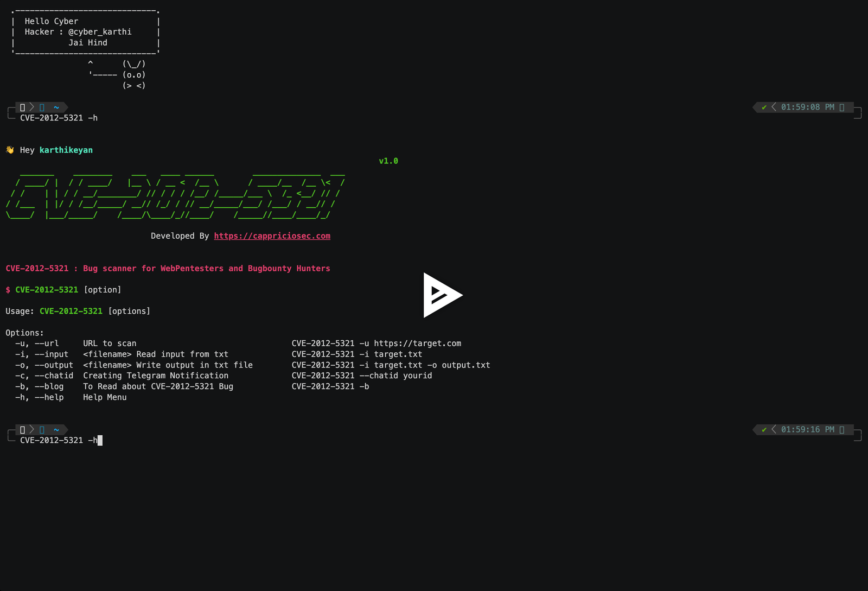
Task: Click the blue folder icon in the bottom prompt
Action: (x=42, y=429)
